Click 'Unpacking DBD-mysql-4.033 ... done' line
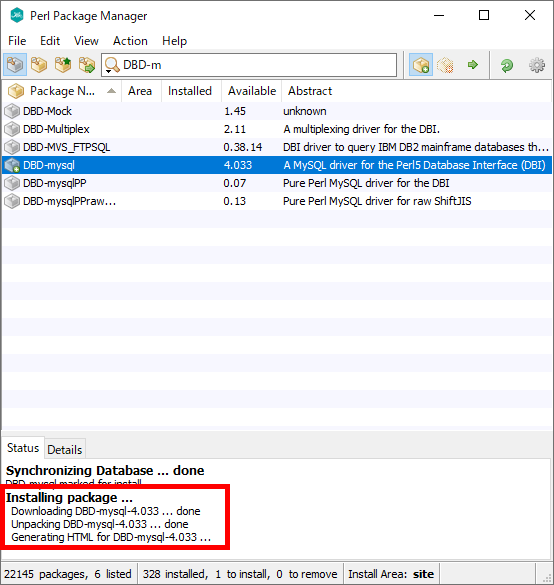The width and height of the screenshot is (554, 585). (x=100, y=524)
